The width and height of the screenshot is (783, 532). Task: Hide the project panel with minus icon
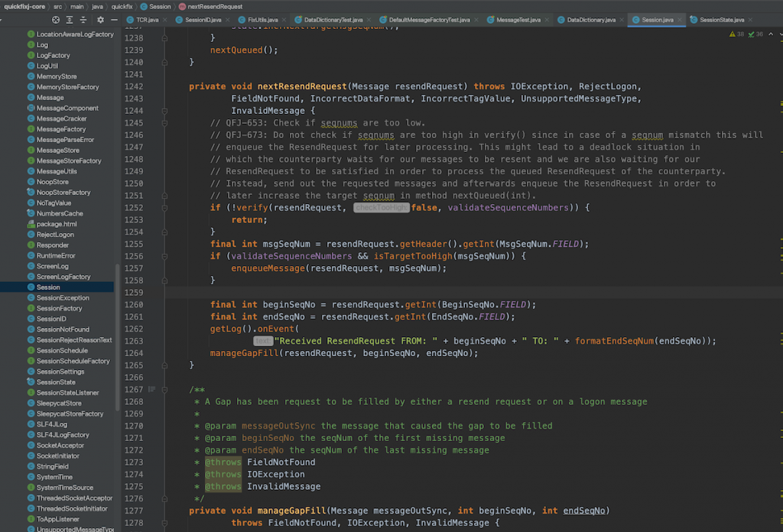(x=114, y=20)
